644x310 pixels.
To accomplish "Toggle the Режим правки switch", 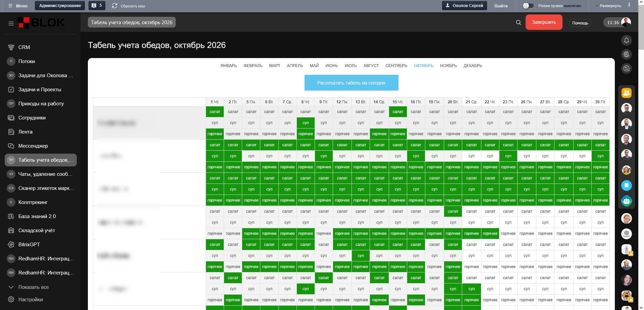I will 528,6.
